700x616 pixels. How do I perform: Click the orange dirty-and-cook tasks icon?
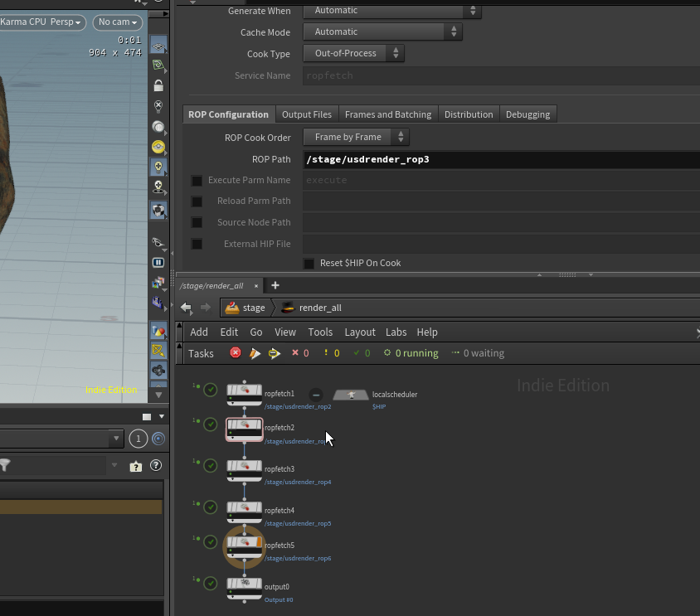tap(255, 353)
